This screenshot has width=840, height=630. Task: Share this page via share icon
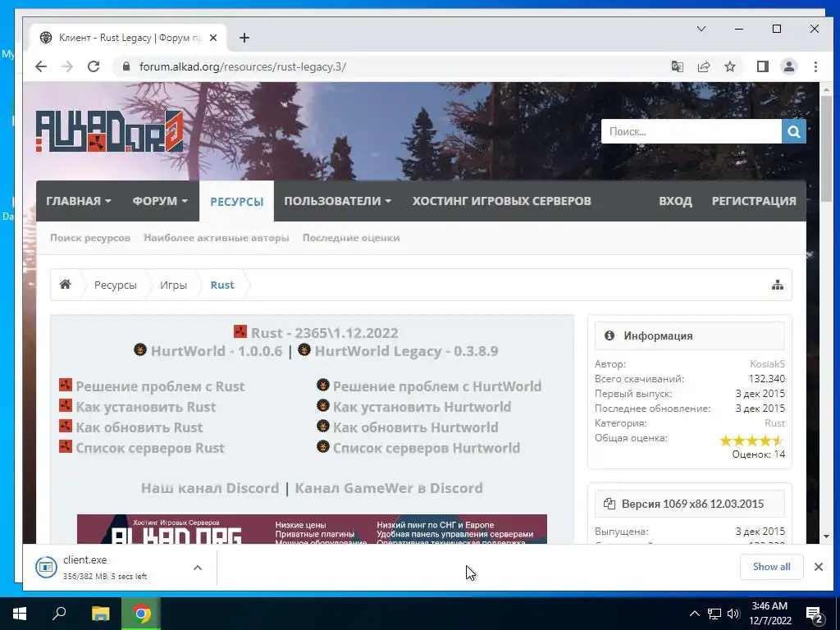(703, 67)
